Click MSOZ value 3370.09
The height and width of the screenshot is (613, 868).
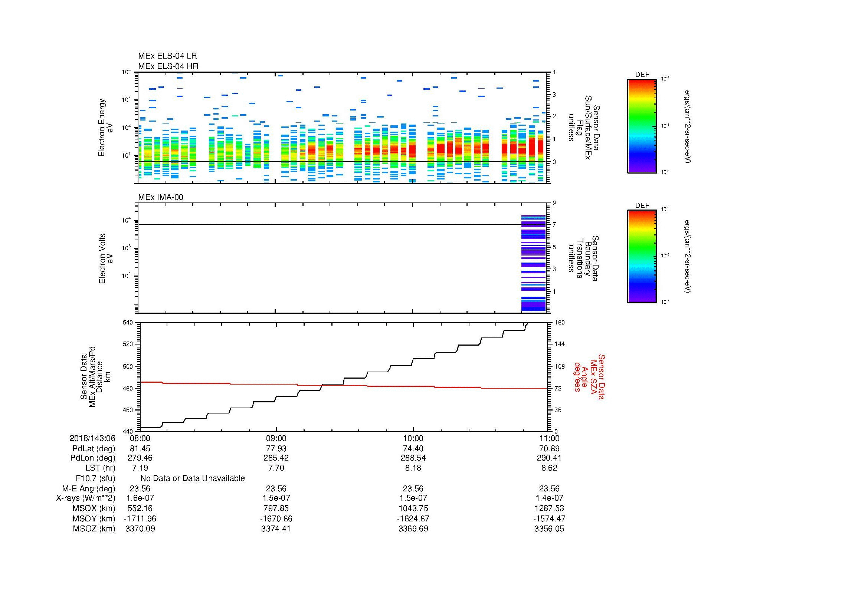pos(140,529)
